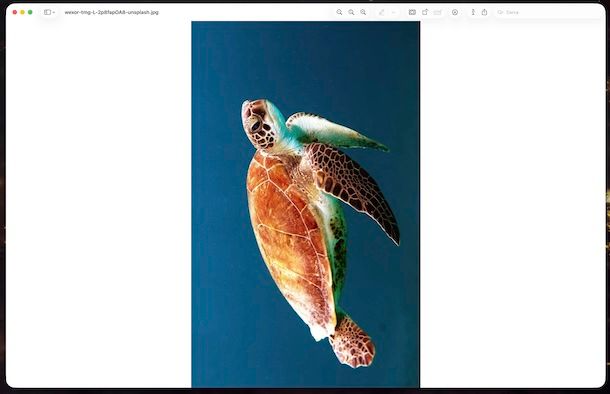Image resolution: width=610 pixels, height=394 pixels.
Task: Minimize the Preview window via yellow button
Action: [x=23, y=12]
